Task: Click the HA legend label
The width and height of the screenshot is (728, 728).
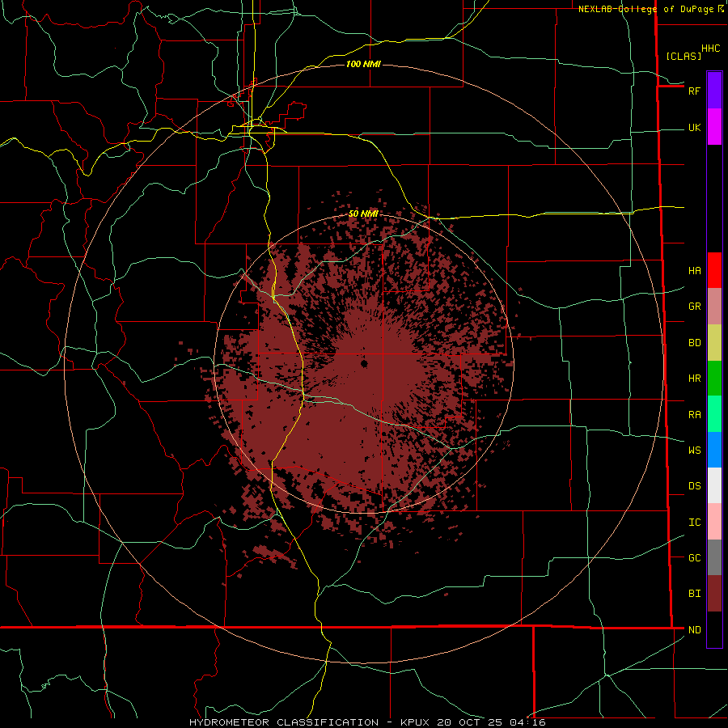Action: (694, 271)
